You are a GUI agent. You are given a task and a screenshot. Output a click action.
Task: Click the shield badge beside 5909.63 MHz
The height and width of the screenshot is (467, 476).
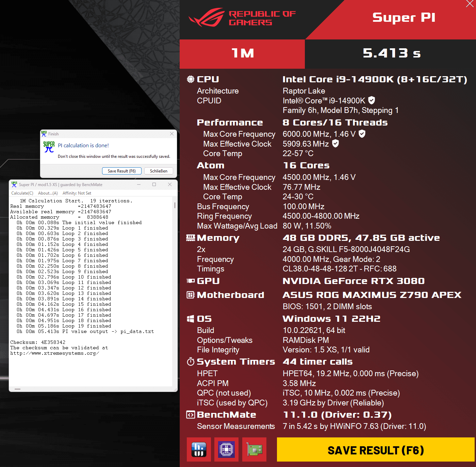point(335,144)
